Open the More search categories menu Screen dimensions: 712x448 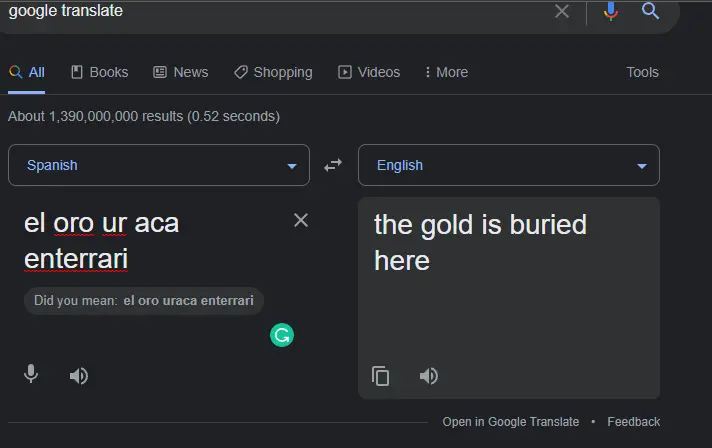pos(446,72)
